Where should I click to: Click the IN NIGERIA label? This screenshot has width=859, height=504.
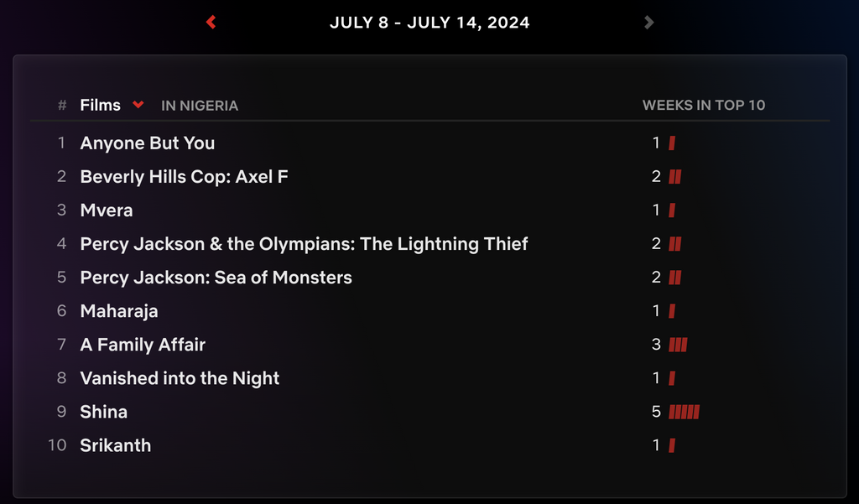pos(200,106)
